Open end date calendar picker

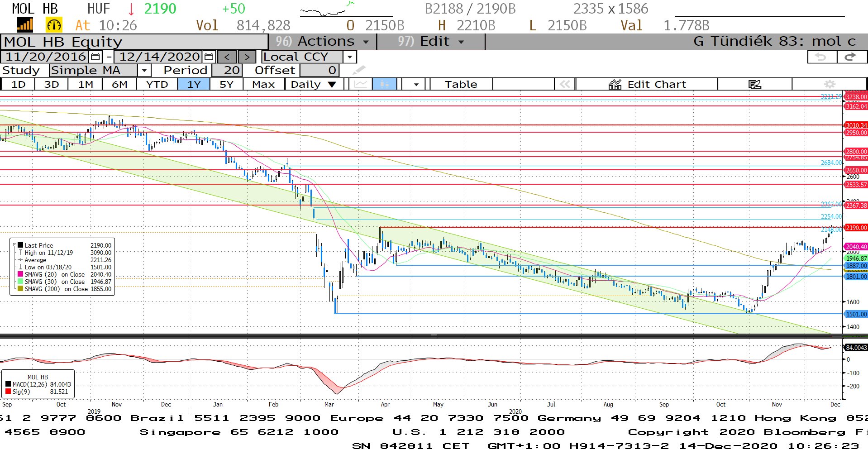click(x=209, y=57)
